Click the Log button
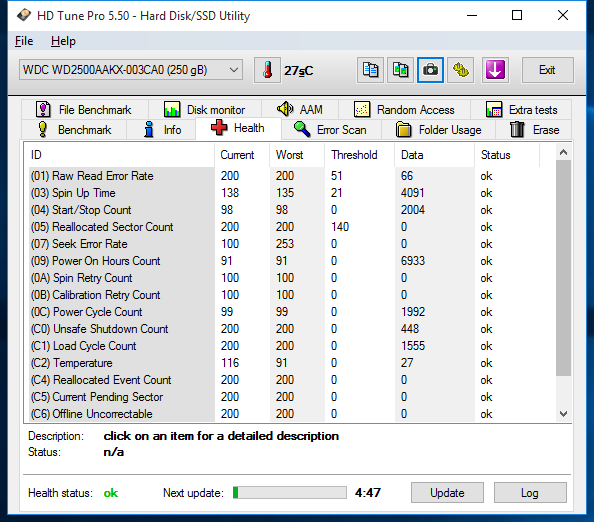Screen dimensions: 594x522 point(530,492)
